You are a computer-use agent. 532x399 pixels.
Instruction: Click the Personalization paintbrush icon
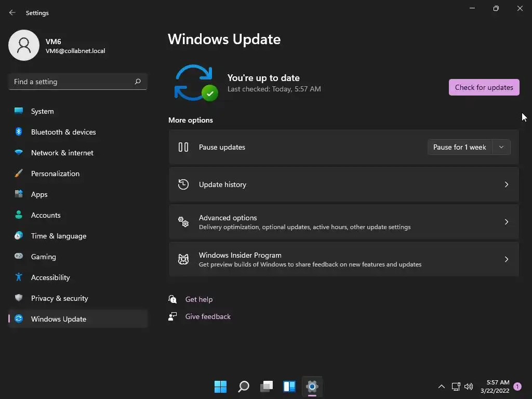(x=19, y=173)
